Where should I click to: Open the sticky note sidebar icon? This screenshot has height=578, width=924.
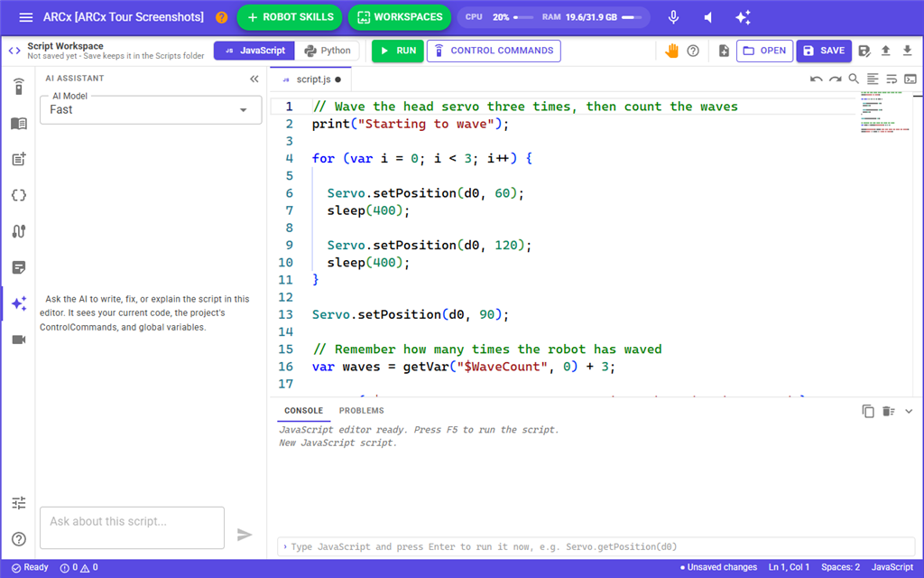pyautogui.click(x=19, y=267)
